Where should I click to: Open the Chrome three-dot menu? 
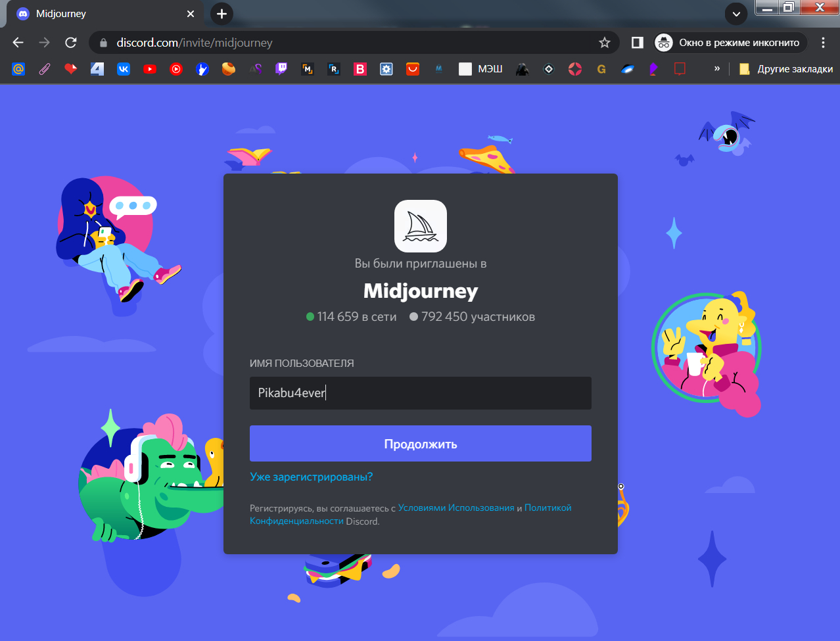click(823, 43)
